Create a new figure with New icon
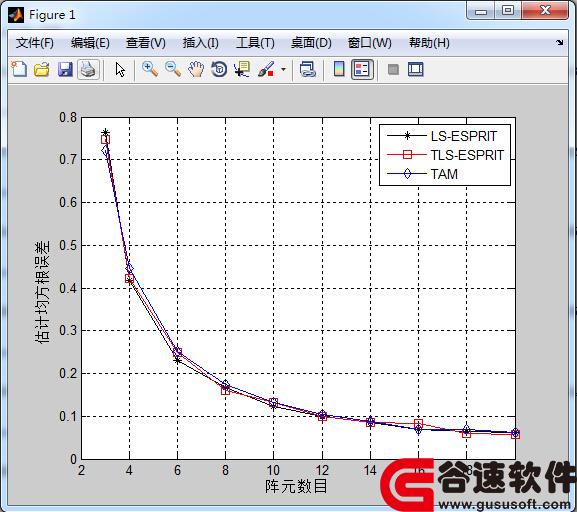The image size is (577, 512). click(x=19, y=69)
